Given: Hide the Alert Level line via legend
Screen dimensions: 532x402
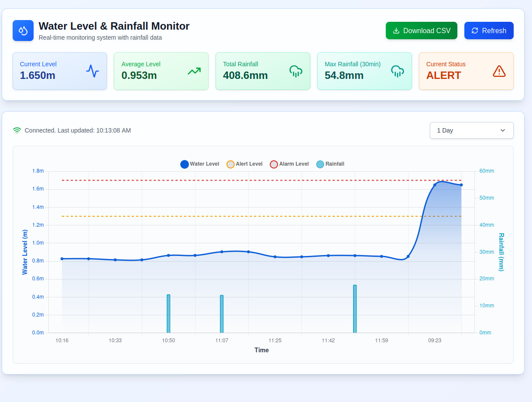Looking at the screenshot, I should (x=230, y=164).
